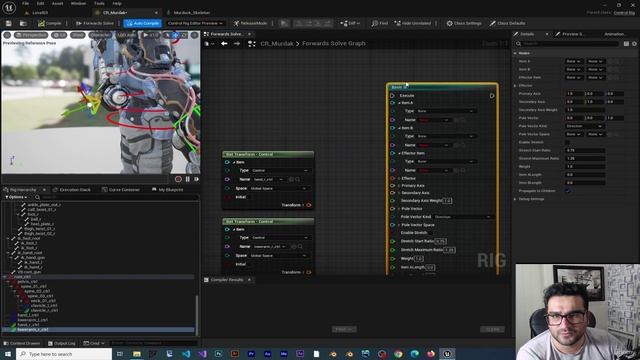Open the Cmd console dropdown
Screen dimensions: 640x360
click(x=94, y=343)
